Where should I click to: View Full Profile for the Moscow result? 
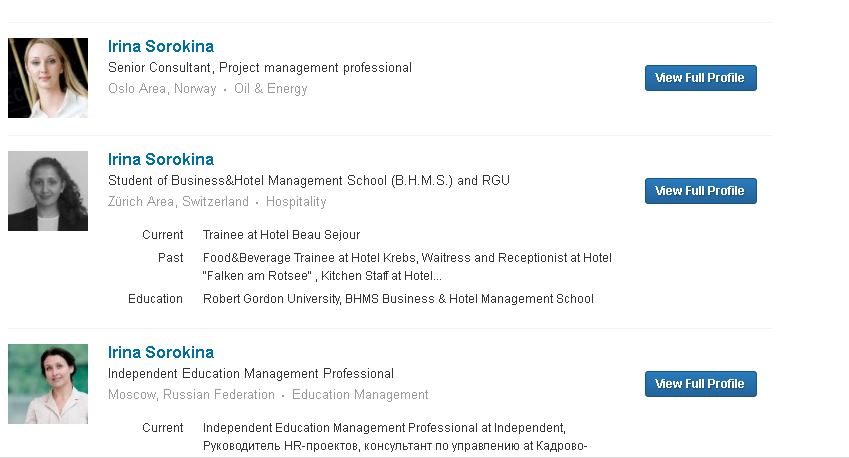tap(700, 384)
